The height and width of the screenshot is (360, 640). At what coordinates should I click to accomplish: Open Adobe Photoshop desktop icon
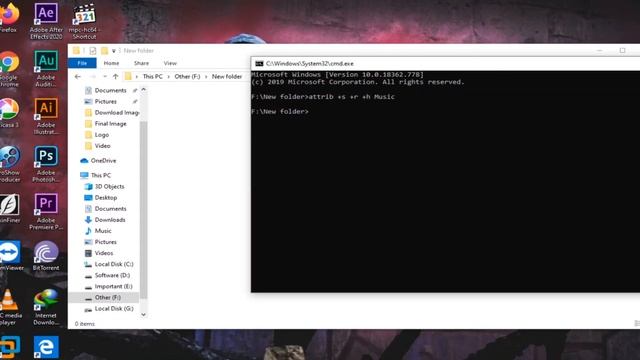(46, 164)
